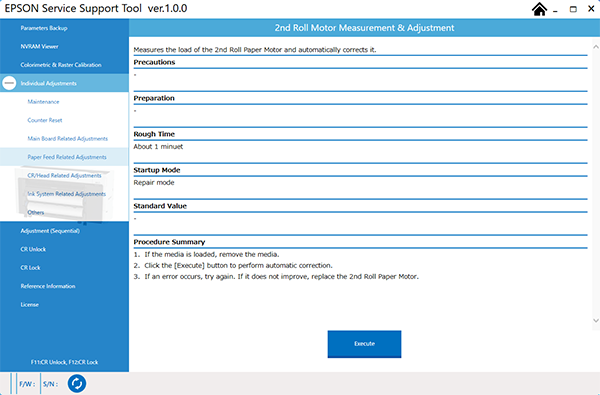Viewport: 600px width, 395px height.
Task: Maximize the Service Support Tool window
Action: tap(573, 9)
